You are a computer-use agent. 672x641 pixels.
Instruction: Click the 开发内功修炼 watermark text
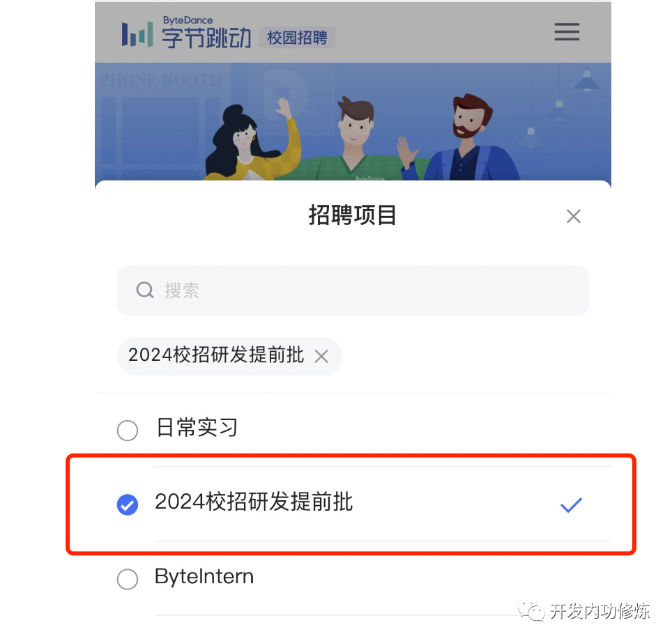[x=600, y=611]
